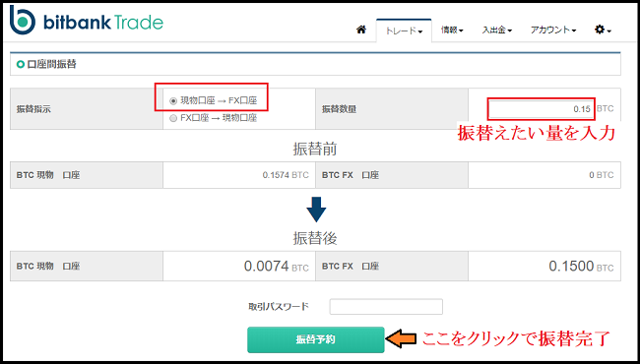Click the 振替数量 amount input field
Screen dimensions: 640x364
pos(542,109)
